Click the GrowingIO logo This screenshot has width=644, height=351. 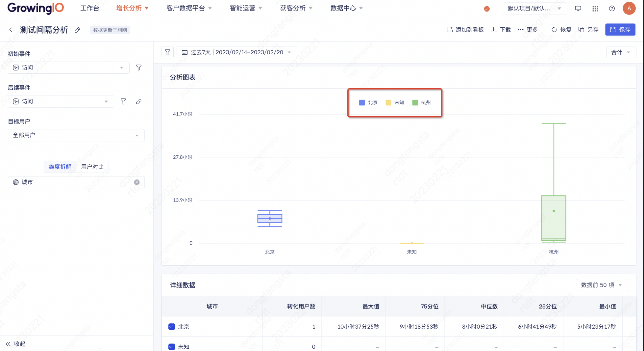36,8
